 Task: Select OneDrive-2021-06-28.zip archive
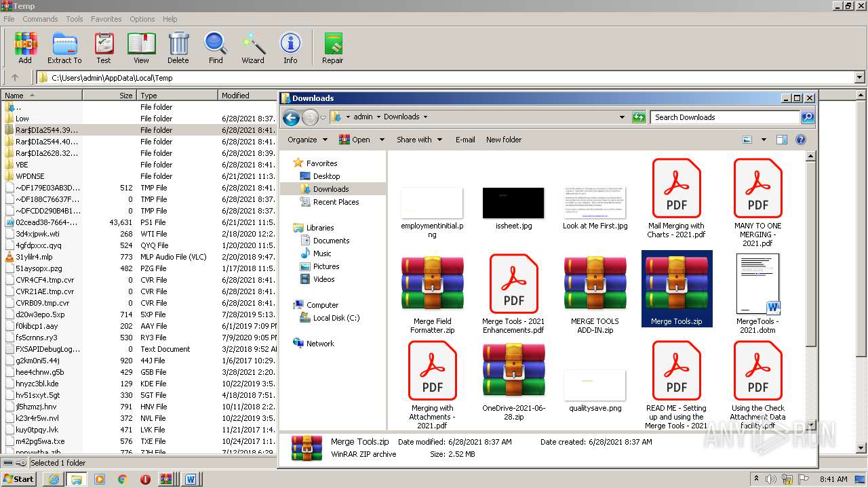coord(513,382)
